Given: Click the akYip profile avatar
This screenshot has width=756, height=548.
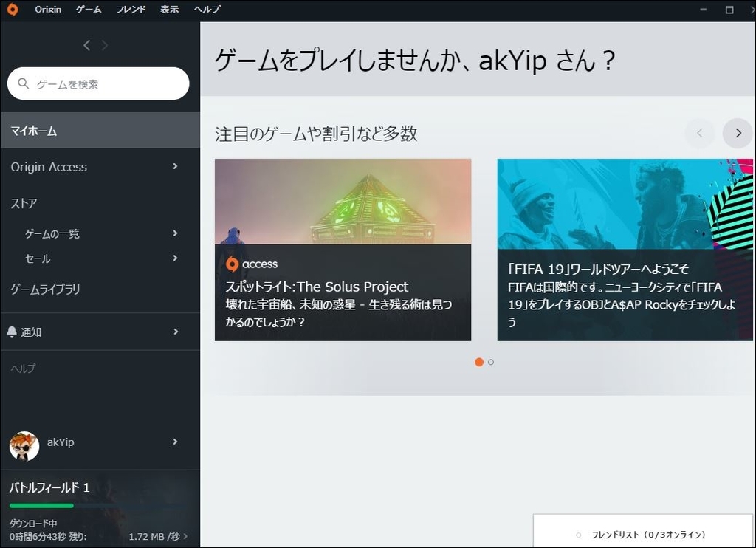Looking at the screenshot, I should pos(24,446).
